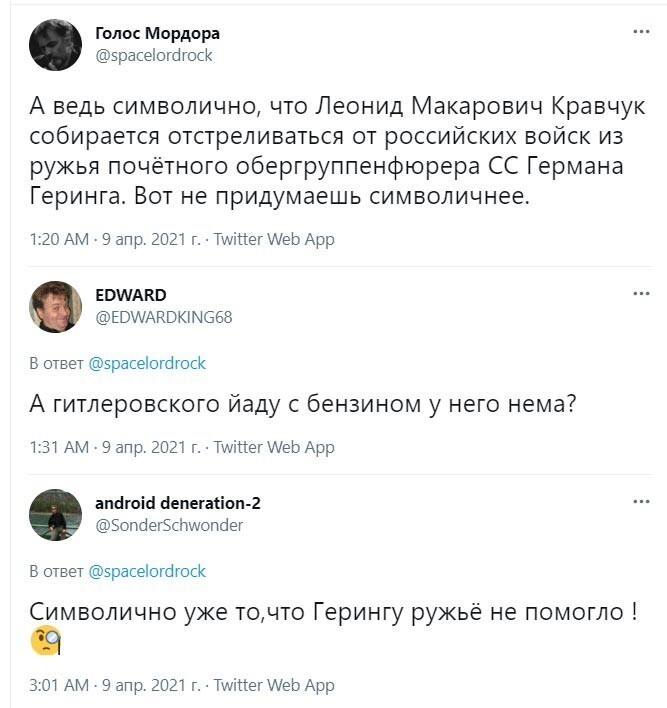Open android deneration-2 profile avatar

[x=55, y=515]
